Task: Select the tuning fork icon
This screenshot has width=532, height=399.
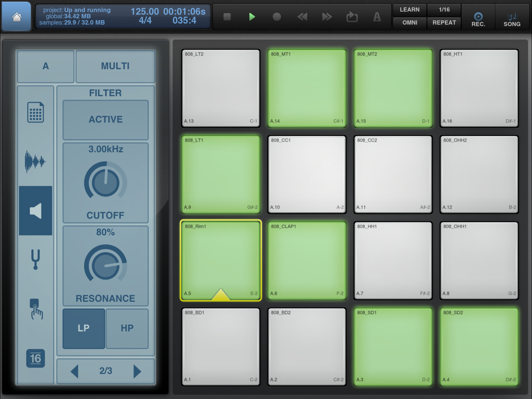Action: pos(35,260)
